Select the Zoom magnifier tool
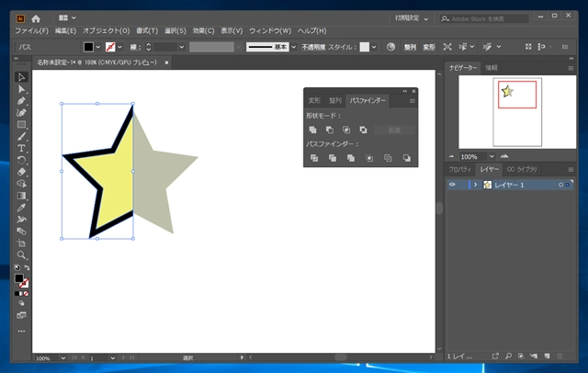This screenshot has width=588, height=373. pyautogui.click(x=21, y=254)
